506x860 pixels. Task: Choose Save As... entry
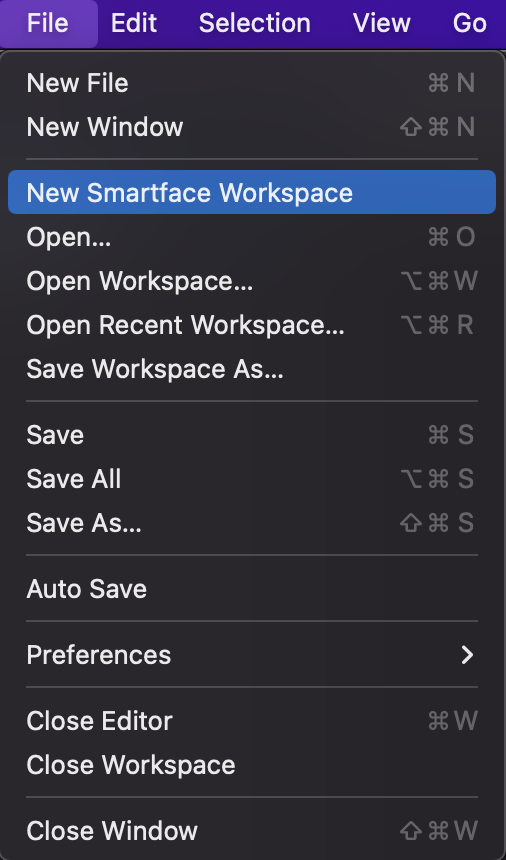pyautogui.click(x=252, y=523)
